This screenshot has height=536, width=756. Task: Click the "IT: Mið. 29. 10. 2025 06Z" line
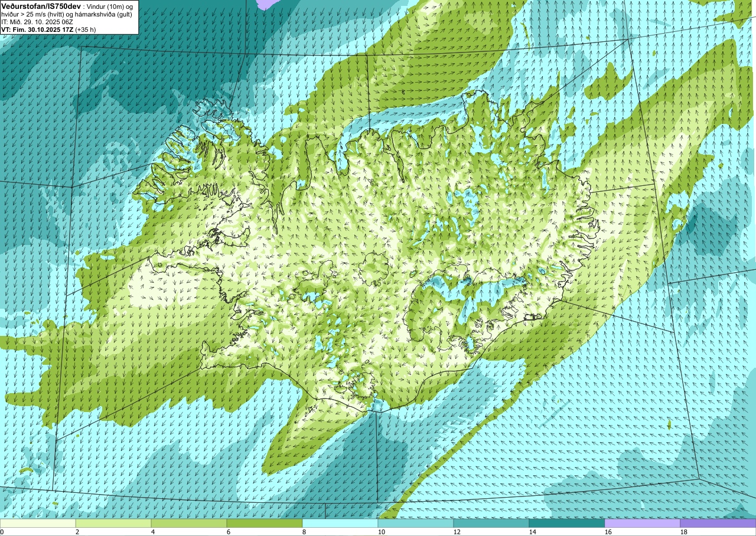37,22
